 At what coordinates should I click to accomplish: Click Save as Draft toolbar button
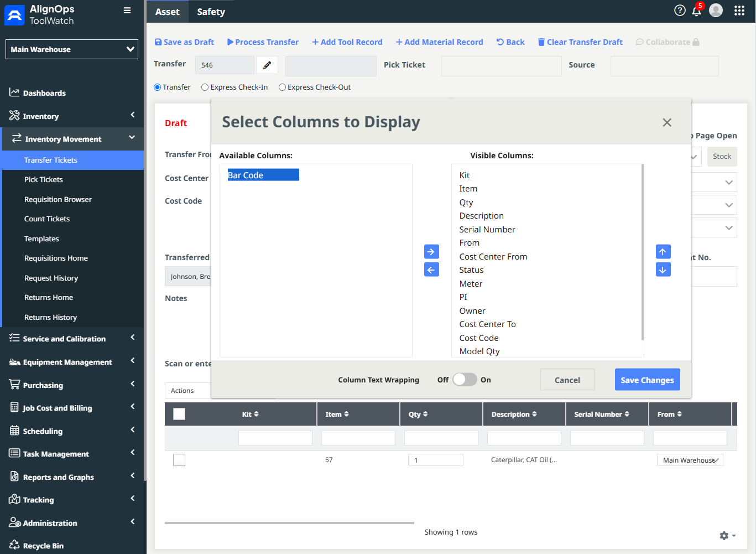tap(184, 42)
